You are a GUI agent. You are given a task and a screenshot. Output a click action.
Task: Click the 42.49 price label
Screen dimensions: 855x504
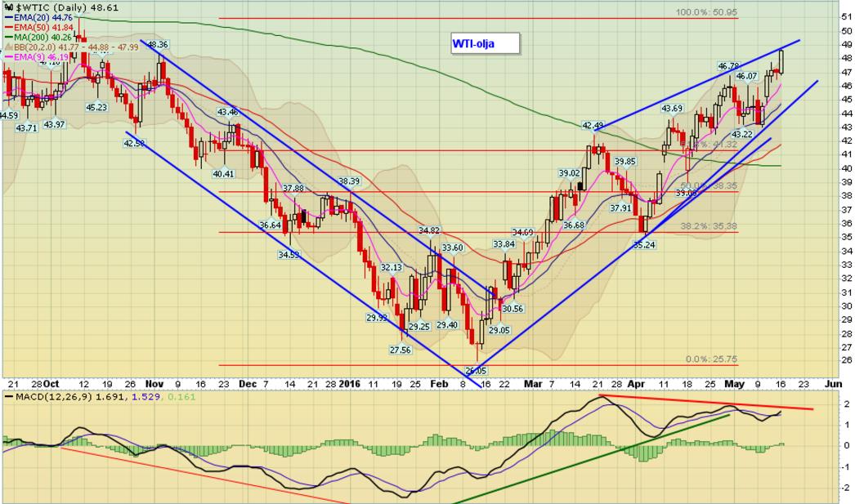[593, 126]
